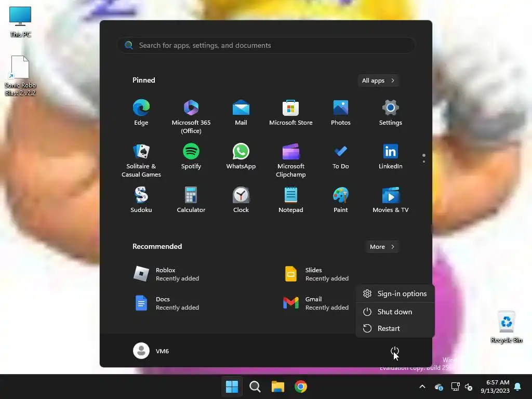Launch Google Chrome from taskbar
The width and height of the screenshot is (532, 399).
pyautogui.click(x=301, y=387)
